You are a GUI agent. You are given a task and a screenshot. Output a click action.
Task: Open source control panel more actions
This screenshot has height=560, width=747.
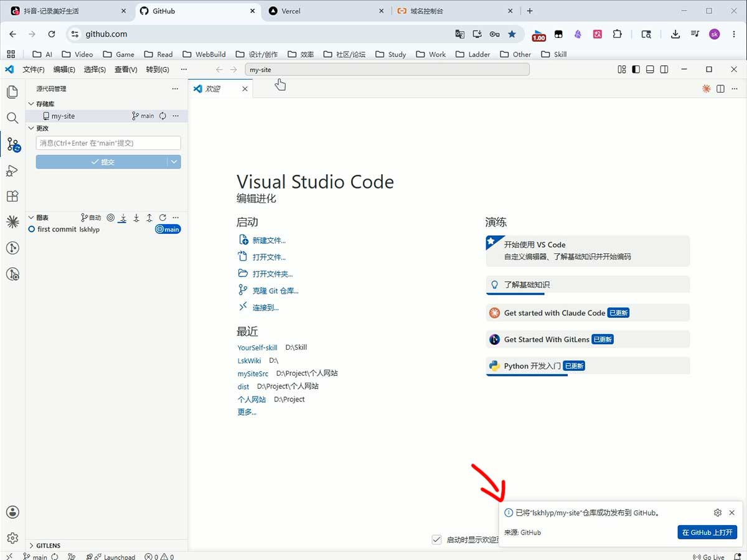(175, 89)
